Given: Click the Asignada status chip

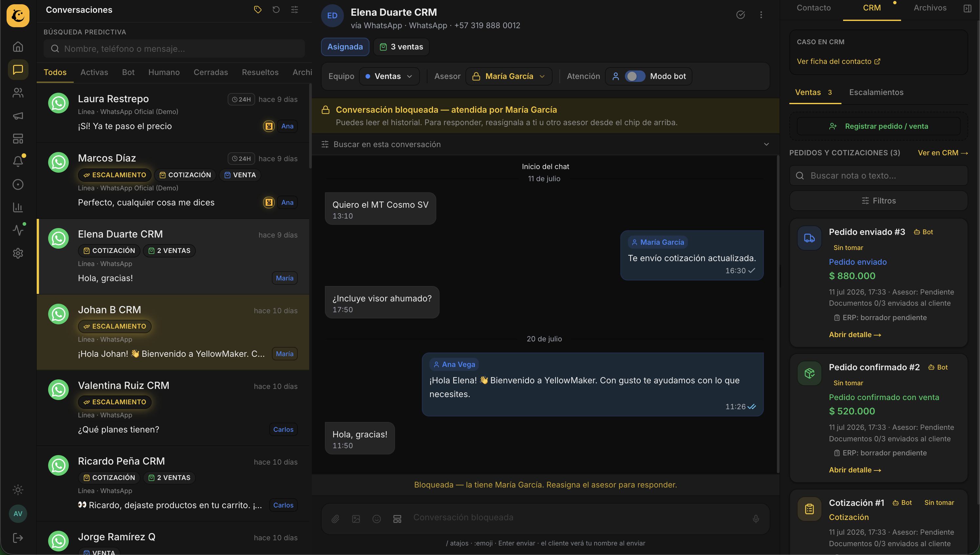Looking at the screenshot, I should (345, 47).
